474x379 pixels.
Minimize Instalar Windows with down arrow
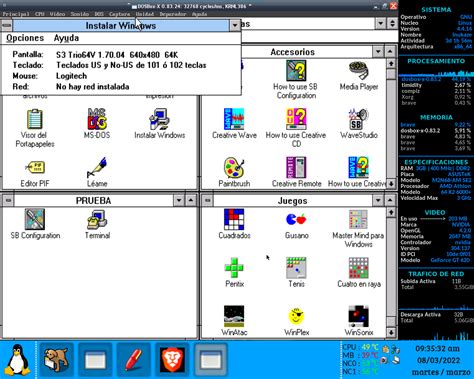pos(235,26)
